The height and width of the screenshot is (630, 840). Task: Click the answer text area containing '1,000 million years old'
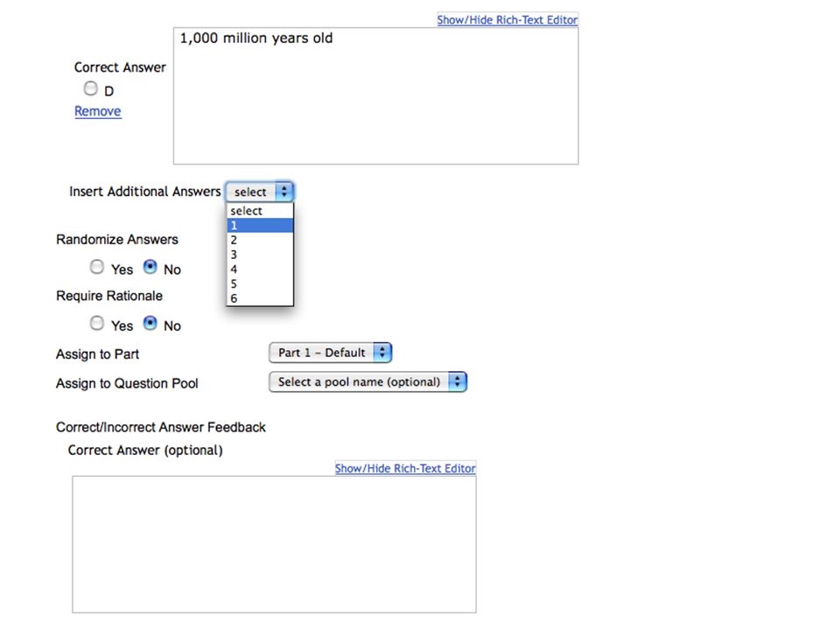pos(375,96)
